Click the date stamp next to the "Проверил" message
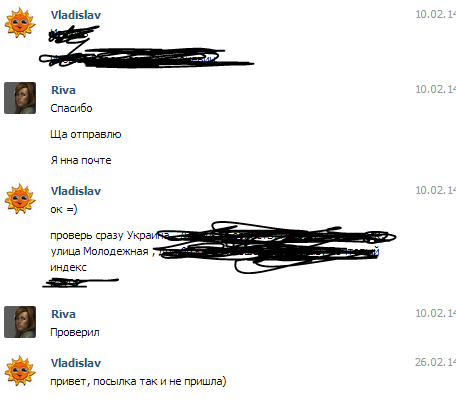The height and width of the screenshot is (404, 456). [x=435, y=313]
